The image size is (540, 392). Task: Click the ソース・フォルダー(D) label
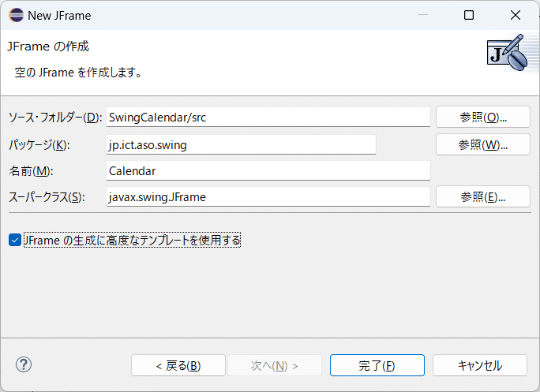pyautogui.click(x=55, y=118)
